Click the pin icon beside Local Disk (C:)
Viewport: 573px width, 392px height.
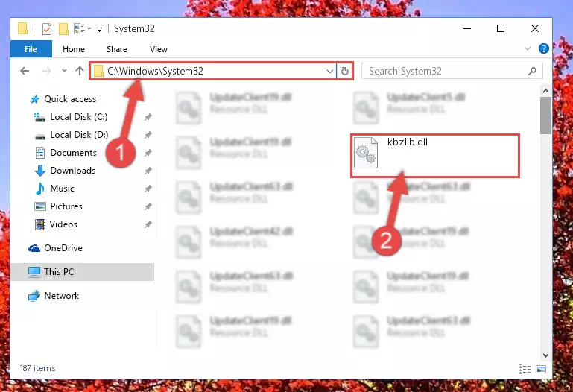tap(148, 117)
